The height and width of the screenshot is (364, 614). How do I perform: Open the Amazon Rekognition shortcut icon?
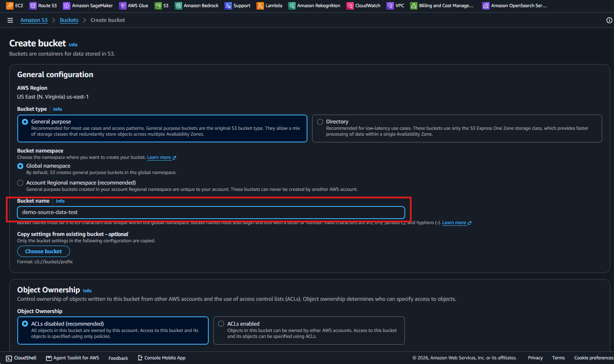click(291, 6)
